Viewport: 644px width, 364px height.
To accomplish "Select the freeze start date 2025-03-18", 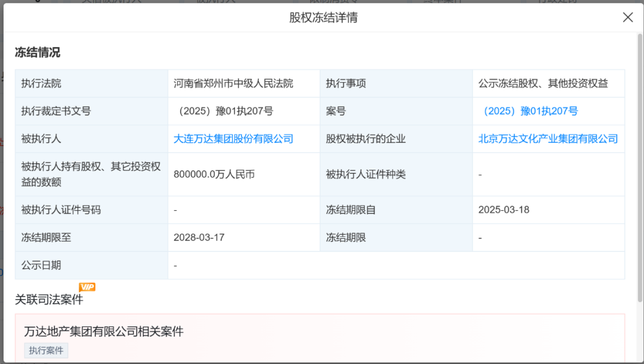I will pyautogui.click(x=503, y=209).
